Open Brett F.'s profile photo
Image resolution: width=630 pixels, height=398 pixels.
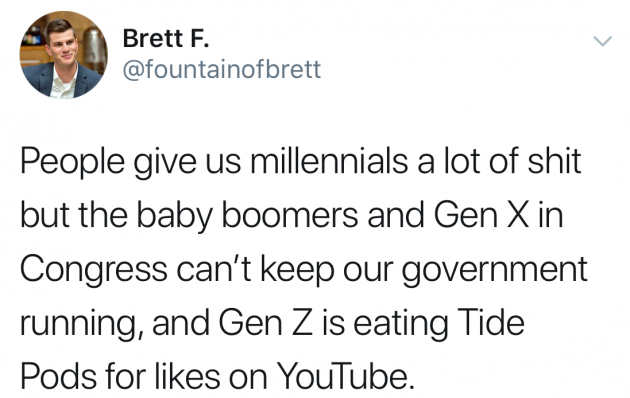pyautogui.click(x=63, y=55)
